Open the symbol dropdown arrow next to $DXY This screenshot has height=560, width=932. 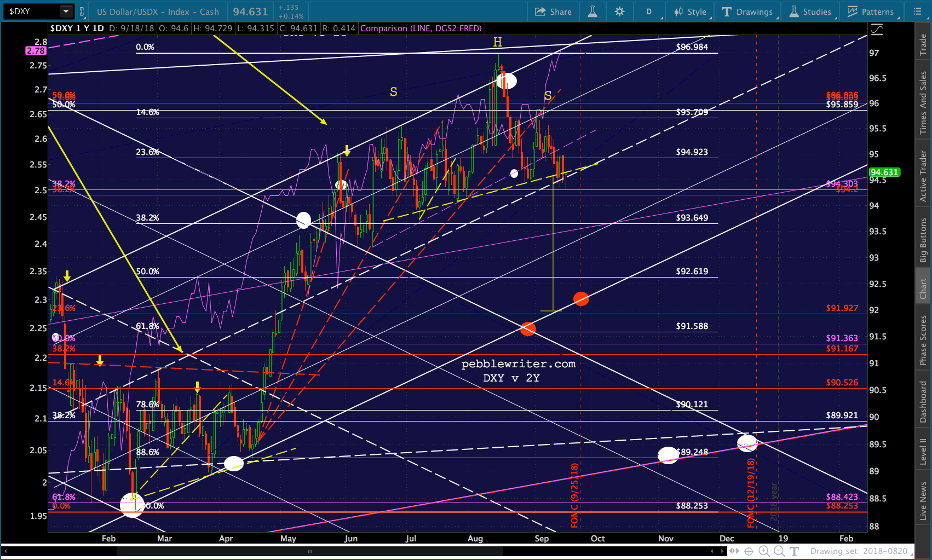(66, 11)
